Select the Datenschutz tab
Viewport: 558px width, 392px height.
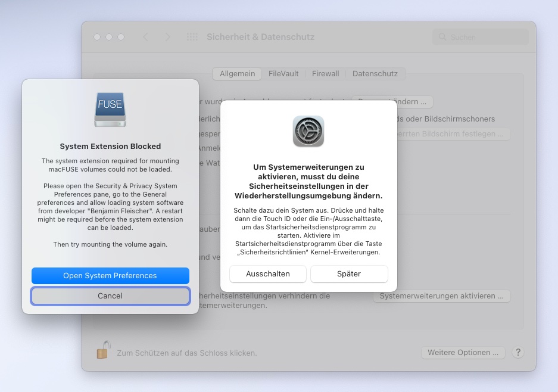(x=375, y=73)
